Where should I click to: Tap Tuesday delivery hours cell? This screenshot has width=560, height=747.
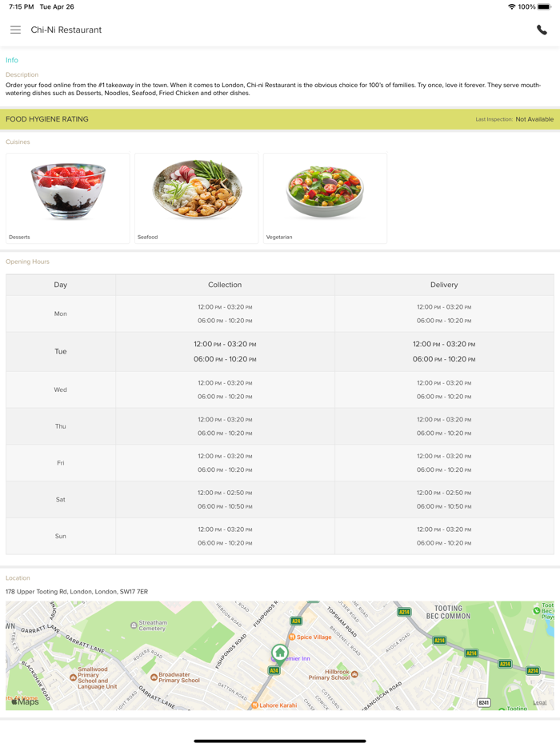[444, 352]
